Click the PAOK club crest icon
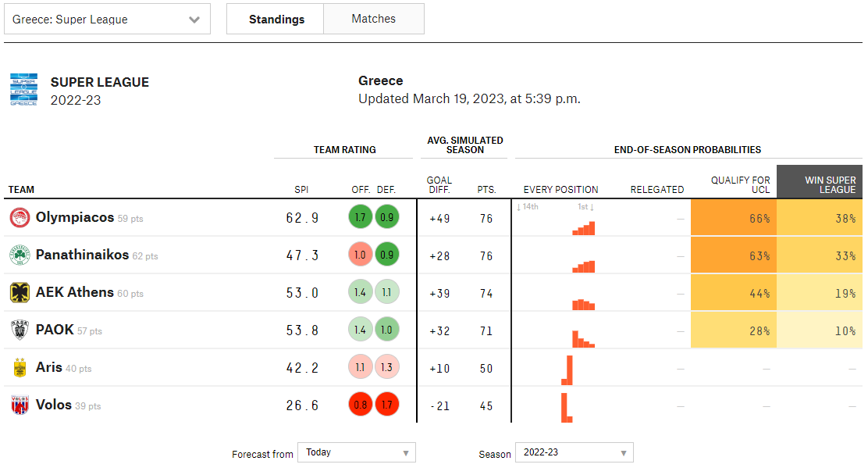Viewport: 868px width, 475px height. 20,330
